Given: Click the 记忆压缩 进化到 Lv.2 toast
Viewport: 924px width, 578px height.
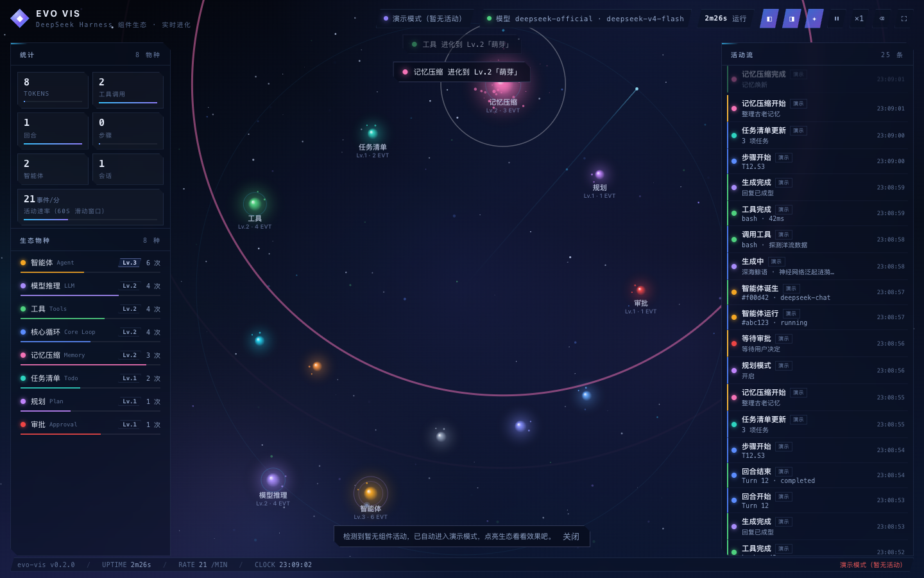Looking at the screenshot, I should click(x=461, y=72).
